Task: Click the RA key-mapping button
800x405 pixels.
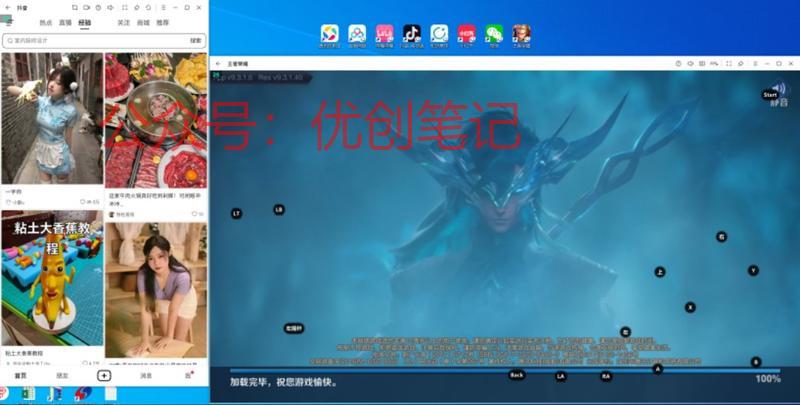Action: pyautogui.click(x=606, y=376)
